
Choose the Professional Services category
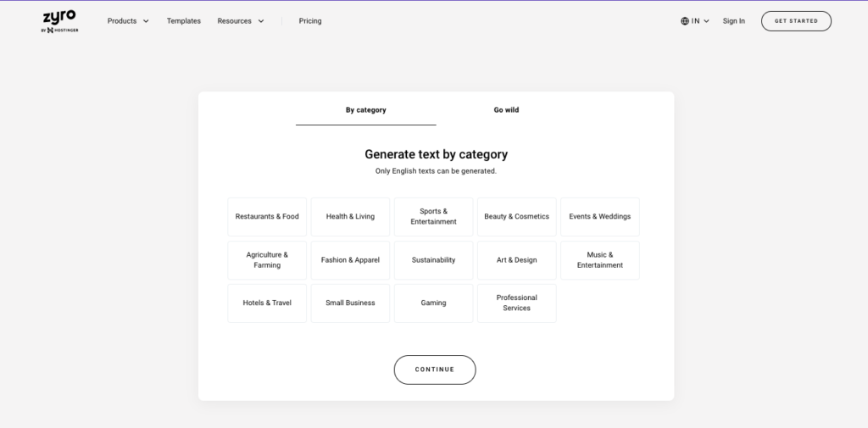516,303
